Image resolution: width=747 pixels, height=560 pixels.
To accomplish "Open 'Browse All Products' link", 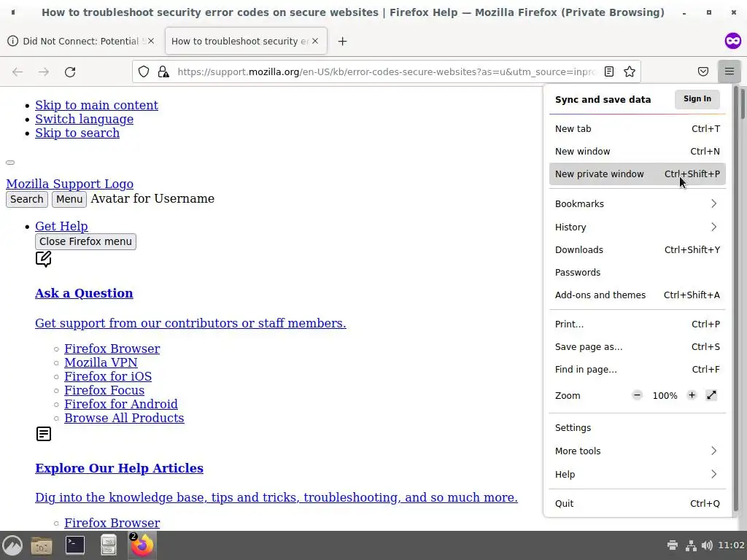I will coord(124,418).
